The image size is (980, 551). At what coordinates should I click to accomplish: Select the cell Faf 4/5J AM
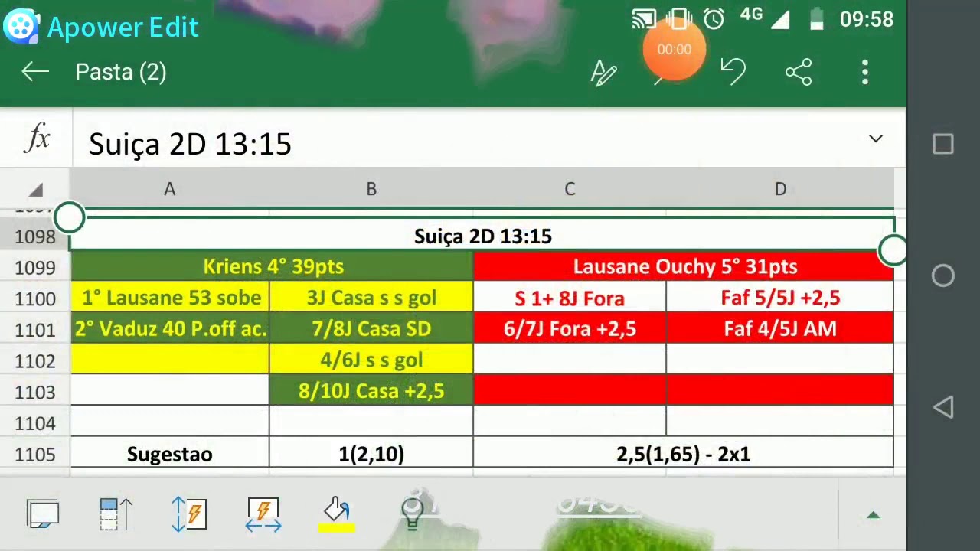pyautogui.click(x=780, y=329)
